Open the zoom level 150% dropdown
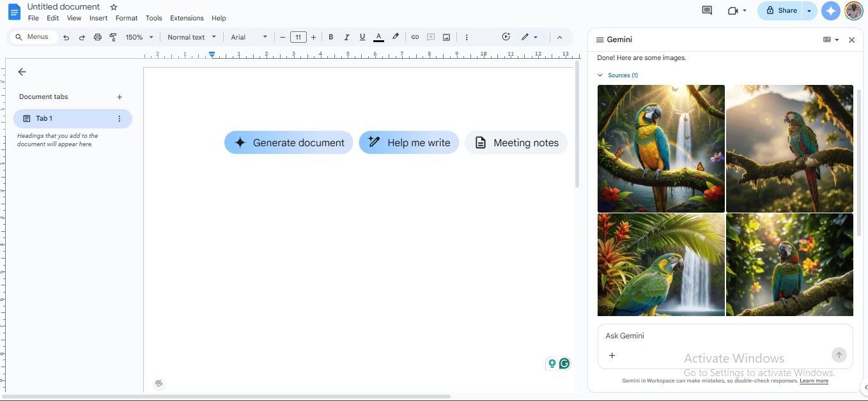 tap(139, 37)
